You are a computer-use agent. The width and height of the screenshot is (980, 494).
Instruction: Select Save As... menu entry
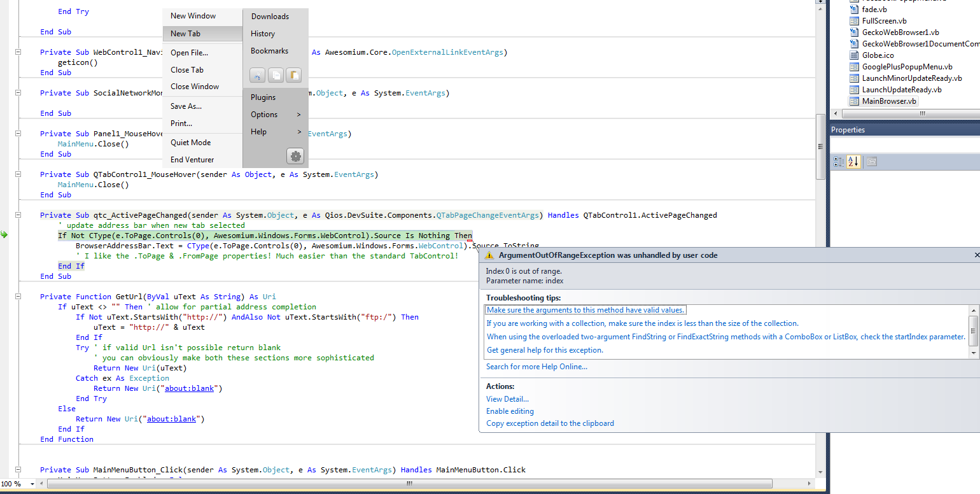[x=186, y=106]
